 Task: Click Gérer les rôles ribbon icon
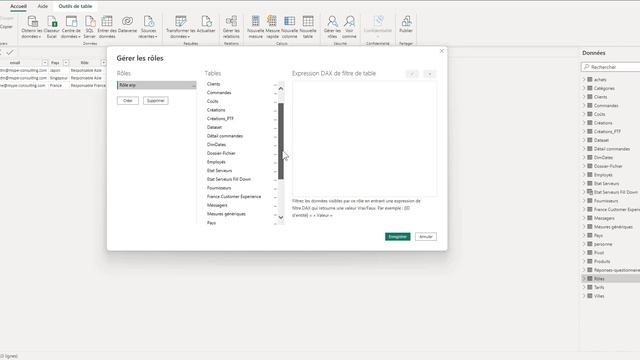tap(332, 27)
